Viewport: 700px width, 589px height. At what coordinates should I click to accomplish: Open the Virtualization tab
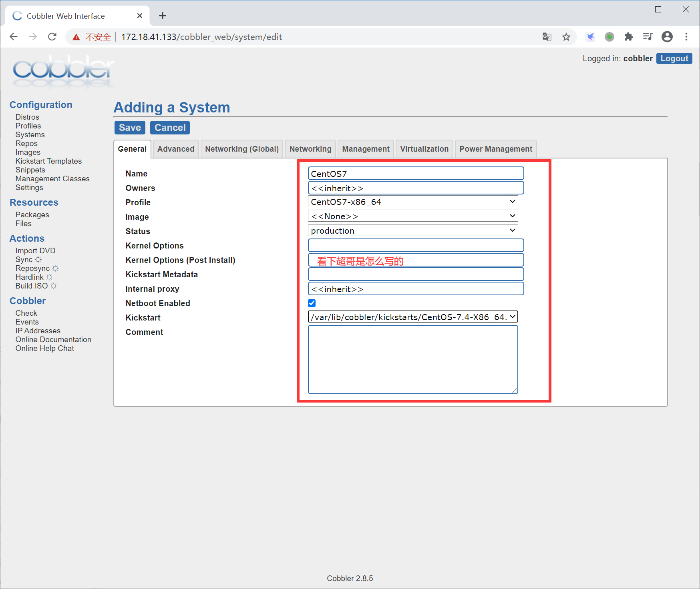[424, 149]
